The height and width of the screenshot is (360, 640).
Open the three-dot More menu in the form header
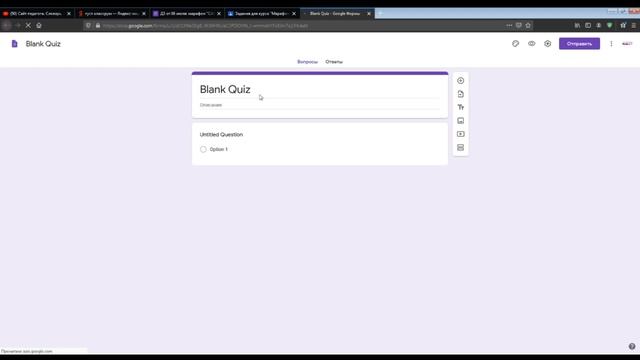[x=611, y=44]
